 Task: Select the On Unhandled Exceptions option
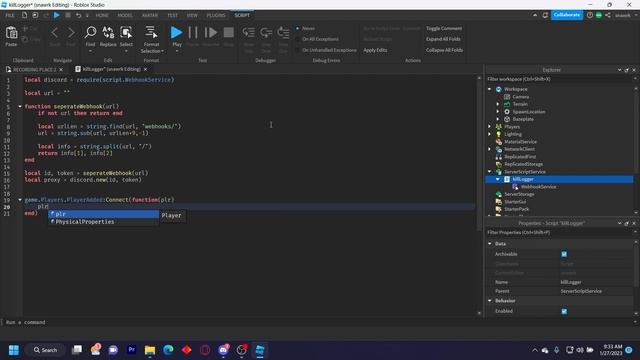pyautogui.click(x=298, y=50)
